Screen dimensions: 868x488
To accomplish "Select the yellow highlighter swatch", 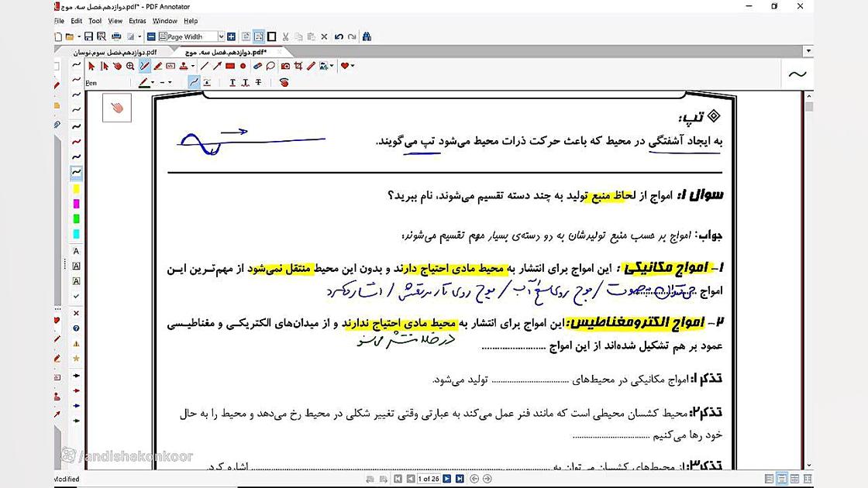I will (77, 189).
